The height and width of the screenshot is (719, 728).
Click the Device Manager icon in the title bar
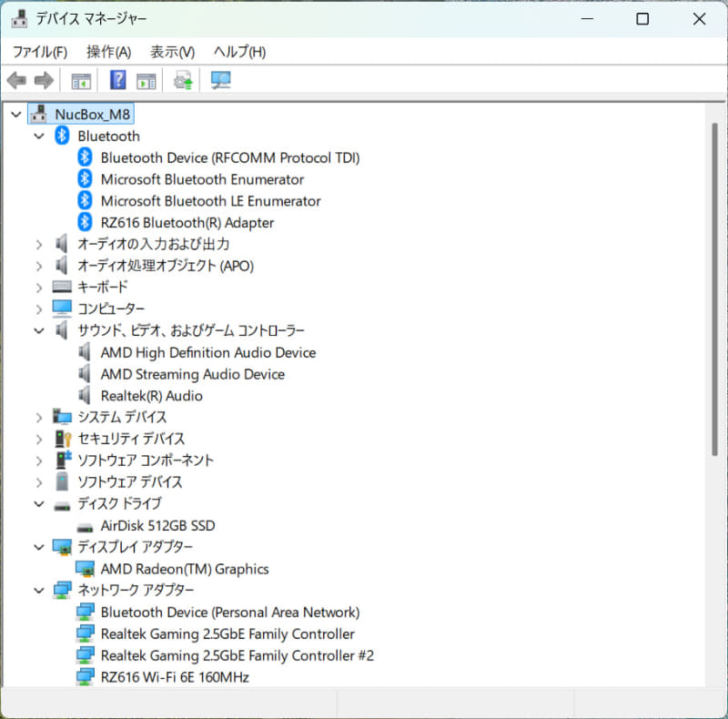pyautogui.click(x=18, y=17)
